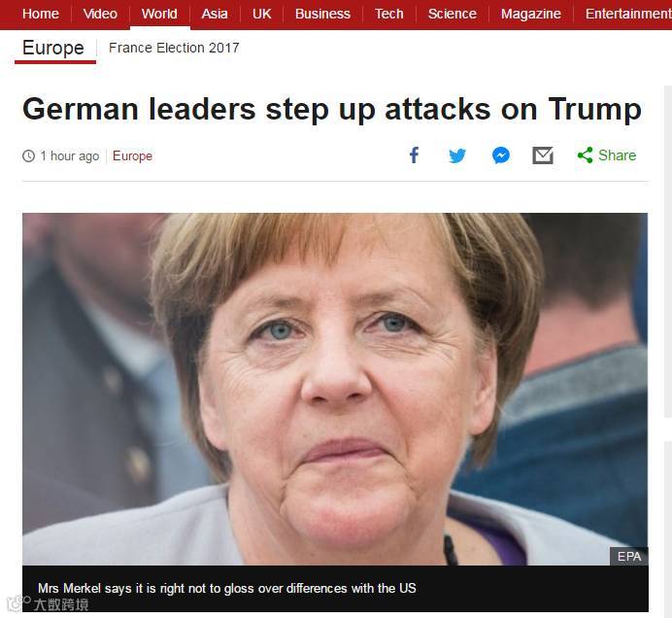
Task: Open the Asia section
Action: (215, 14)
